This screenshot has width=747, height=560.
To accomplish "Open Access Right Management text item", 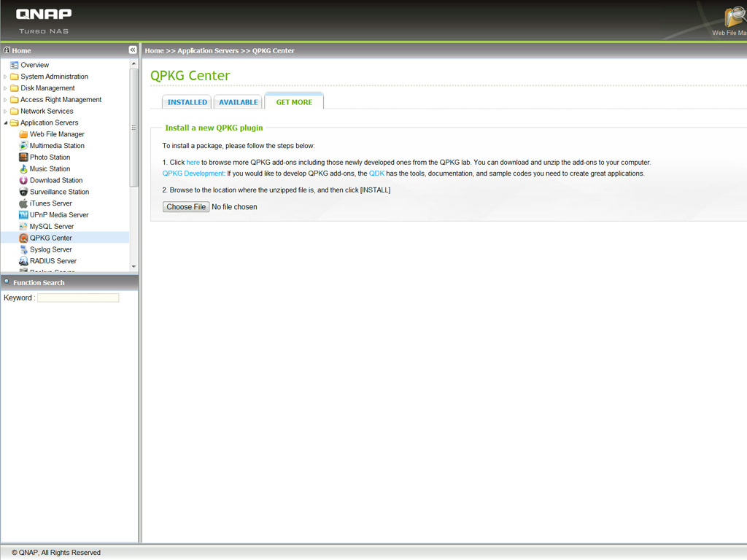I will pos(61,99).
